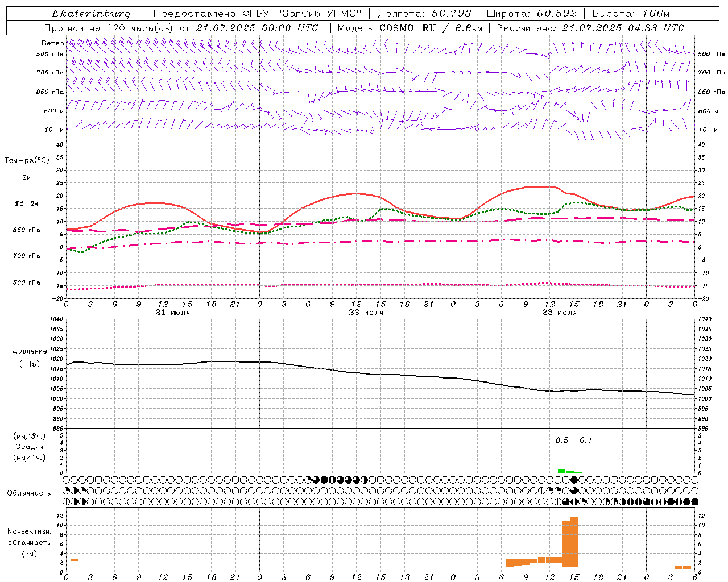This screenshot has height=582, width=728.
Task: Click the '(мм/1ч.)' precipitation unit label
Action: (x=30, y=458)
